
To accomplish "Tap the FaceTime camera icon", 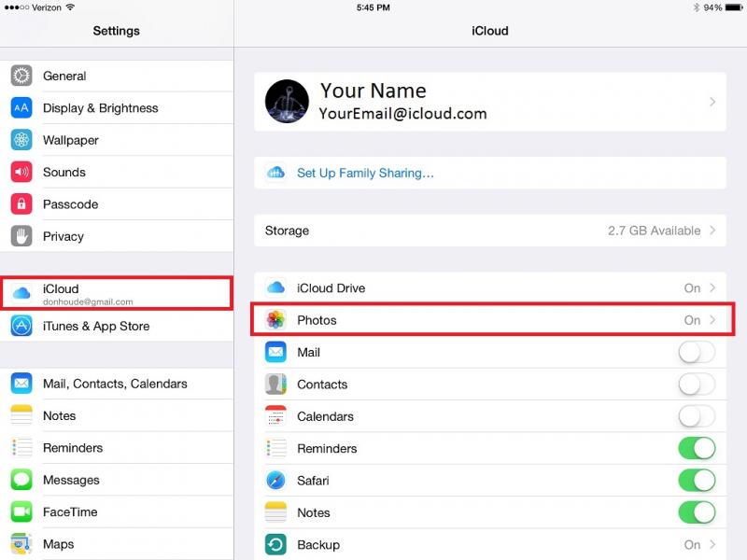I will click(21, 511).
